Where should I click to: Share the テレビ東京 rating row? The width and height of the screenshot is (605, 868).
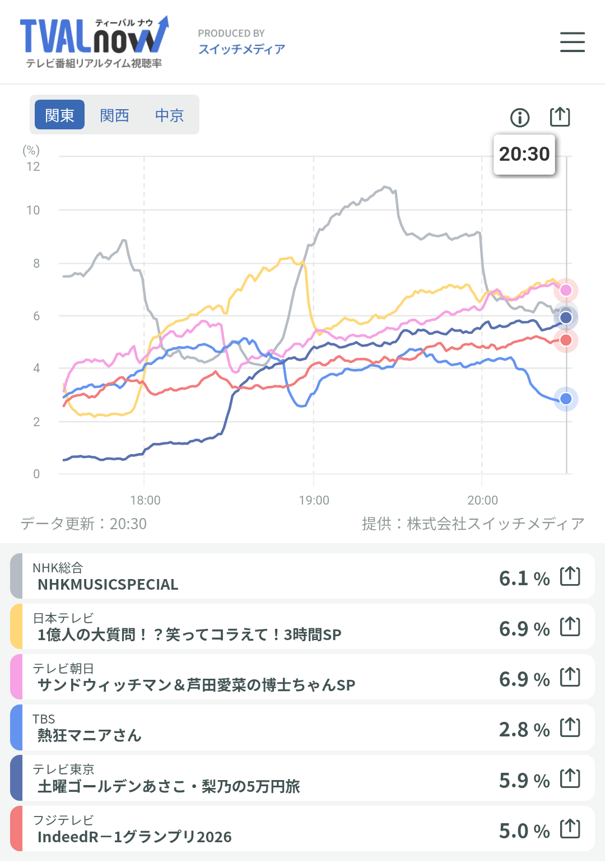coord(570,778)
